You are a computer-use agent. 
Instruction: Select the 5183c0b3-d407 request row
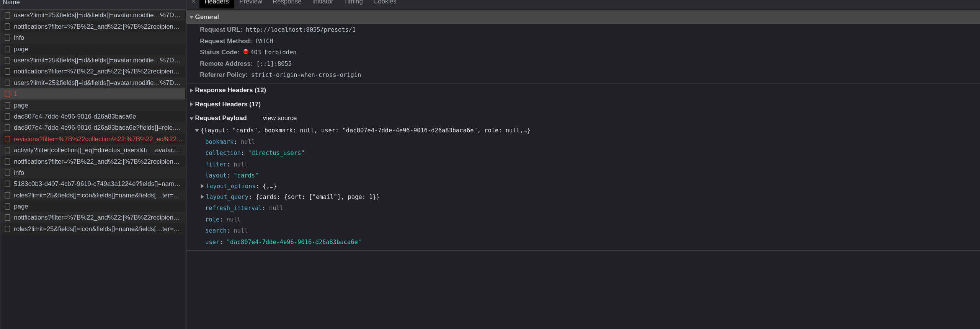(93, 184)
